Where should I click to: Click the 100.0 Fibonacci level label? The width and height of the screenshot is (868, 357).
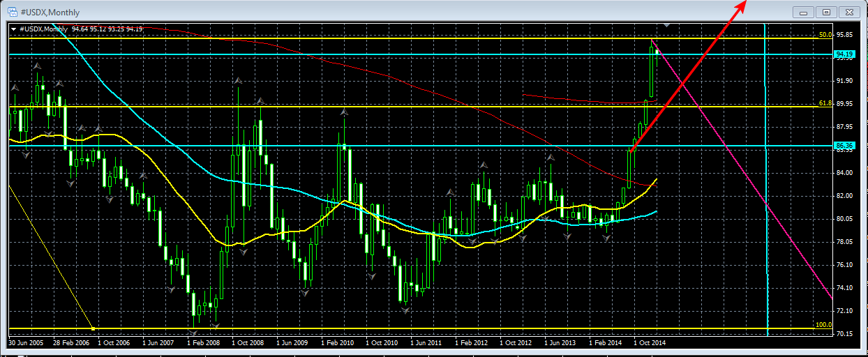point(823,325)
